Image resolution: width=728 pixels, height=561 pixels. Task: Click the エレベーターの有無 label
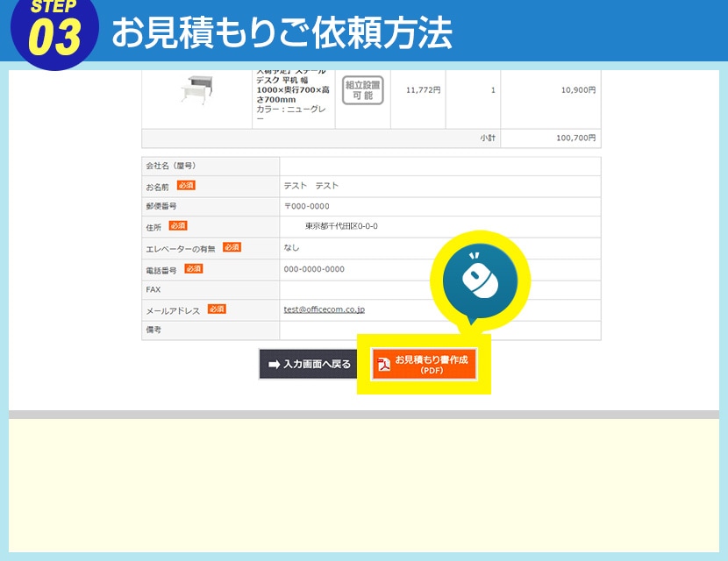click(181, 249)
